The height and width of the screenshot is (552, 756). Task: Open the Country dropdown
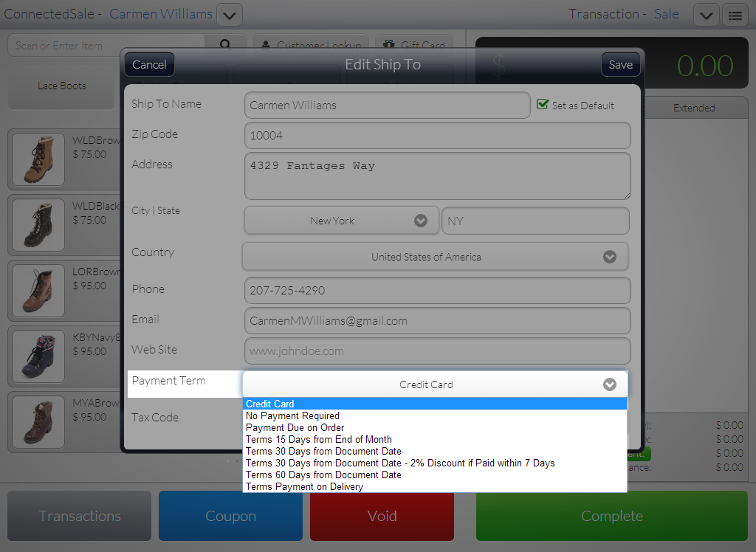click(x=436, y=257)
